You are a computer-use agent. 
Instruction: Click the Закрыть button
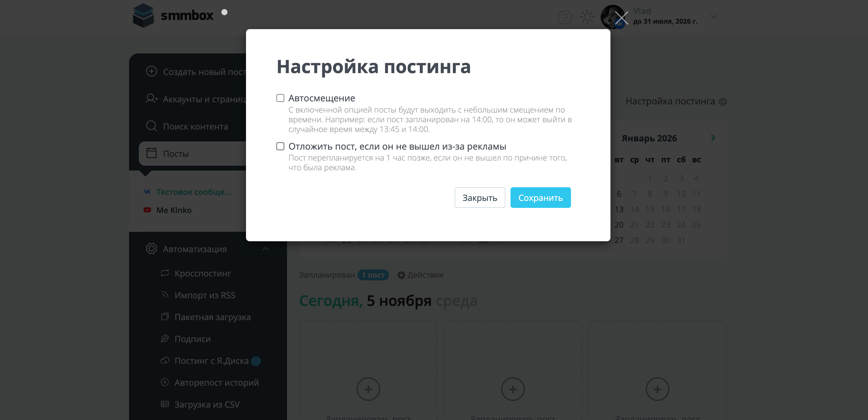click(x=480, y=198)
